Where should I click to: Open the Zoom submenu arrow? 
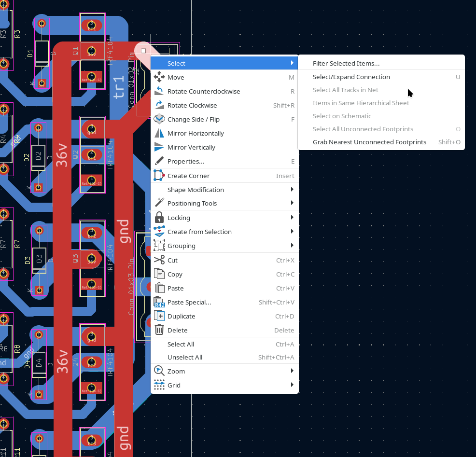tap(292, 371)
